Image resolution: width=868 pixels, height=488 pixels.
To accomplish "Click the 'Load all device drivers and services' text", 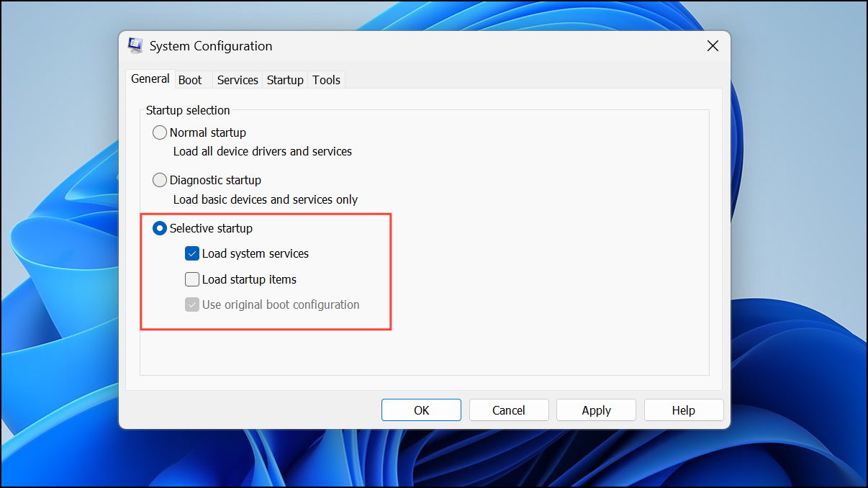I will tap(263, 151).
